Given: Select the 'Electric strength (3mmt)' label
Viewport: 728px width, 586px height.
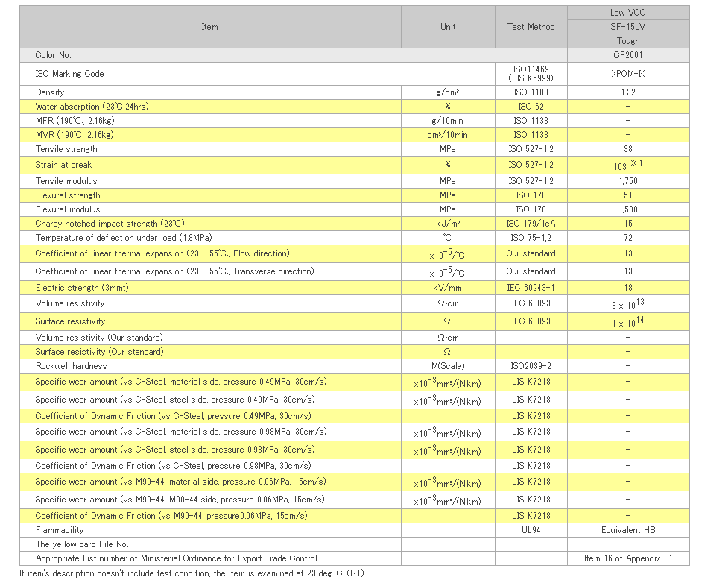Looking at the screenshot, I should click(x=82, y=288).
